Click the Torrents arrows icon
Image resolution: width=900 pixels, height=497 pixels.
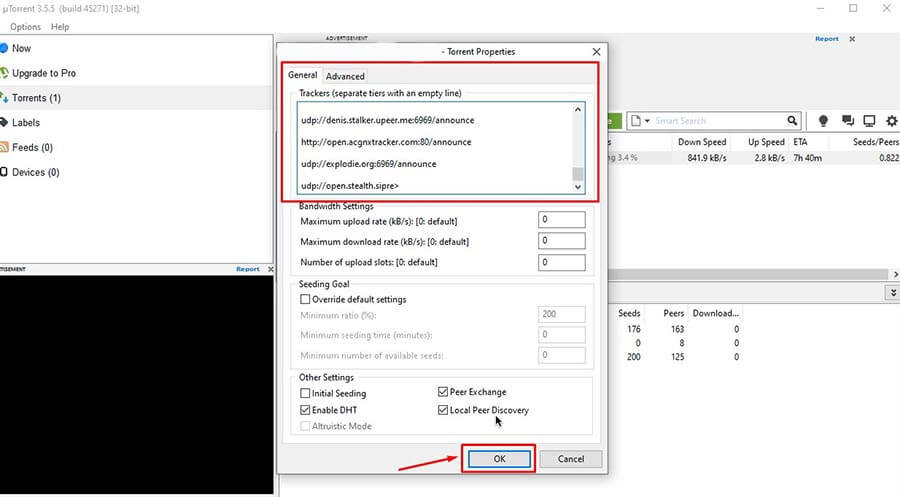click(4, 98)
